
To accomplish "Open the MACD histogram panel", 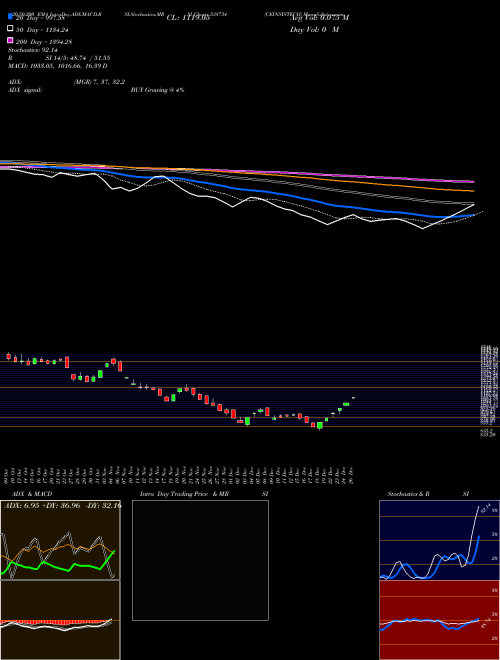I will coord(60,620).
